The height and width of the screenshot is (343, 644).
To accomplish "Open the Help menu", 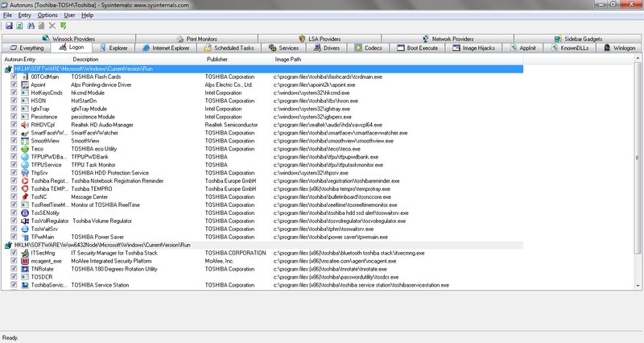I will tap(87, 15).
